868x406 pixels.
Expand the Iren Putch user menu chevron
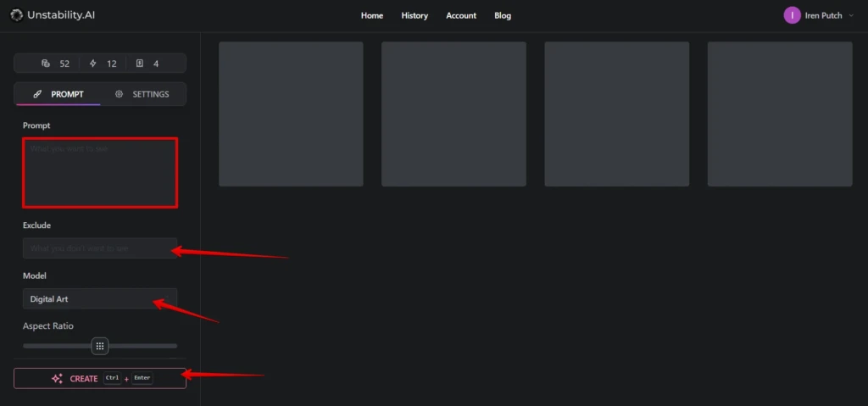click(x=851, y=15)
